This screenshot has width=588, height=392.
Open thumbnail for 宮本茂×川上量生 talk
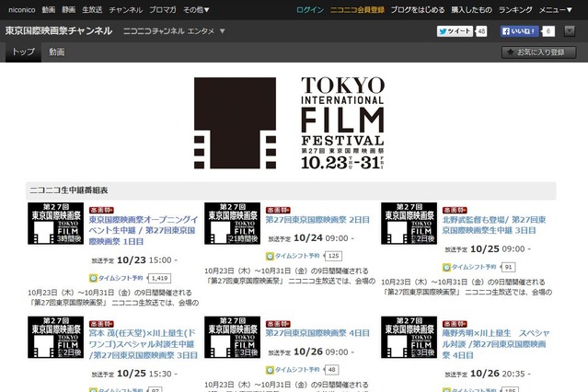click(55, 337)
